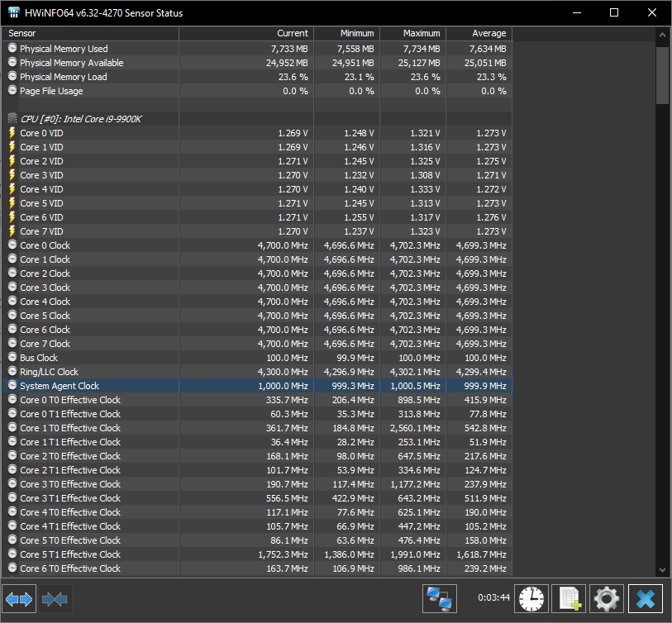
Task: Click the expand columns blue arrows button
Action: coord(19,598)
